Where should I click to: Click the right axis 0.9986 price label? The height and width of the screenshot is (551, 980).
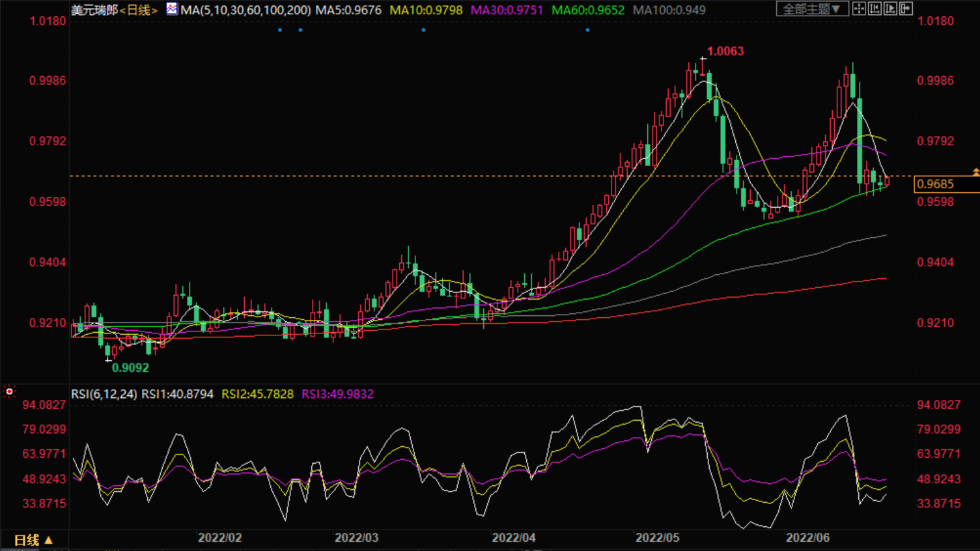pyautogui.click(x=936, y=81)
